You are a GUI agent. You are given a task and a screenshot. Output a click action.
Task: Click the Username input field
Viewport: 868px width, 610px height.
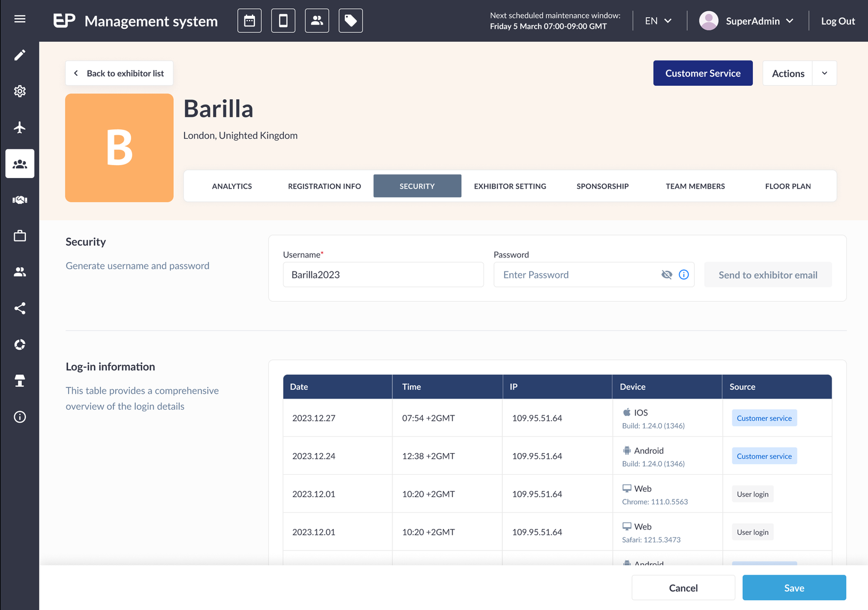383,274
